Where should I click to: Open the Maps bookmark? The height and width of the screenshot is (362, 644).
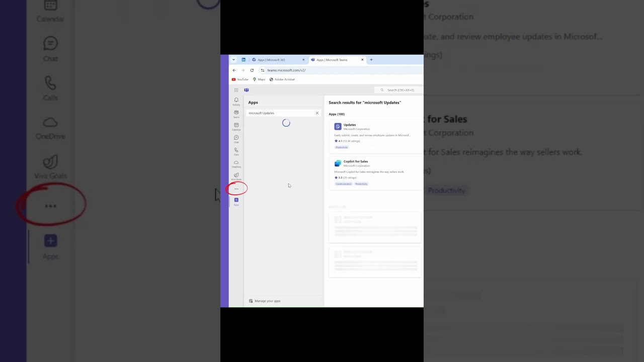[259, 79]
